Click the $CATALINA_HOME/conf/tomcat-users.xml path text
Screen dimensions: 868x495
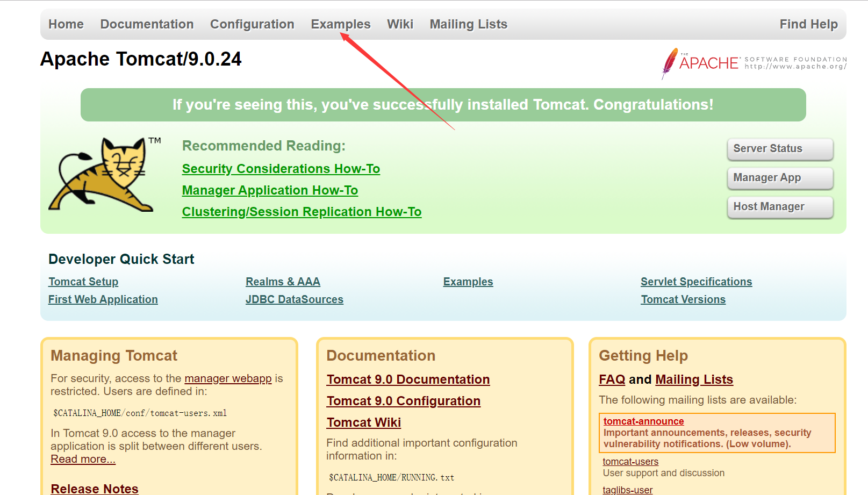[x=140, y=413]
